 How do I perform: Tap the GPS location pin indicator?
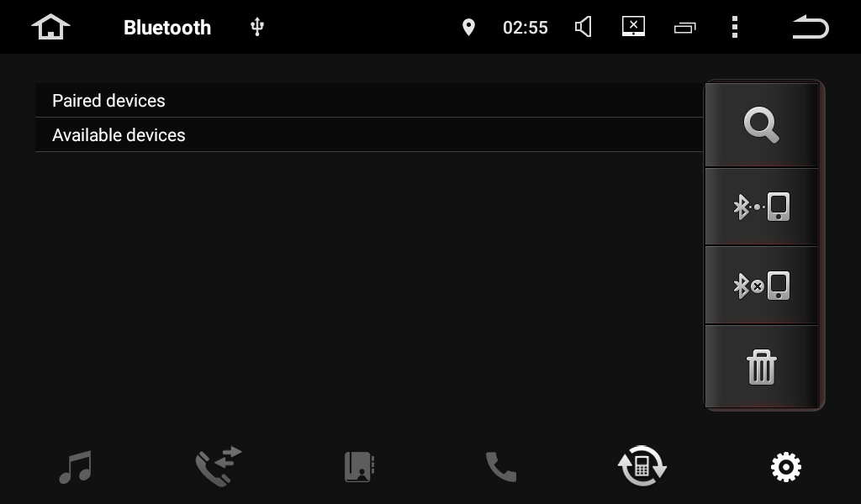[468, 27]
